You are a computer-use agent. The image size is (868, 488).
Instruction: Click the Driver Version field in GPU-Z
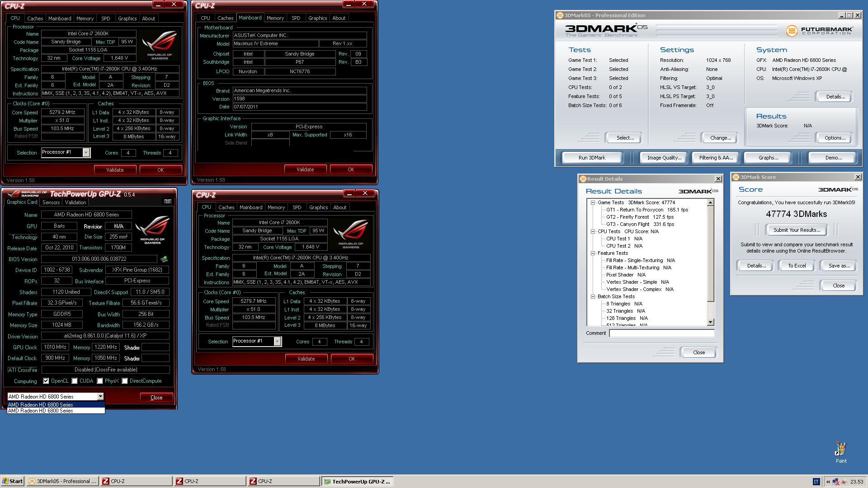(105, 336)
